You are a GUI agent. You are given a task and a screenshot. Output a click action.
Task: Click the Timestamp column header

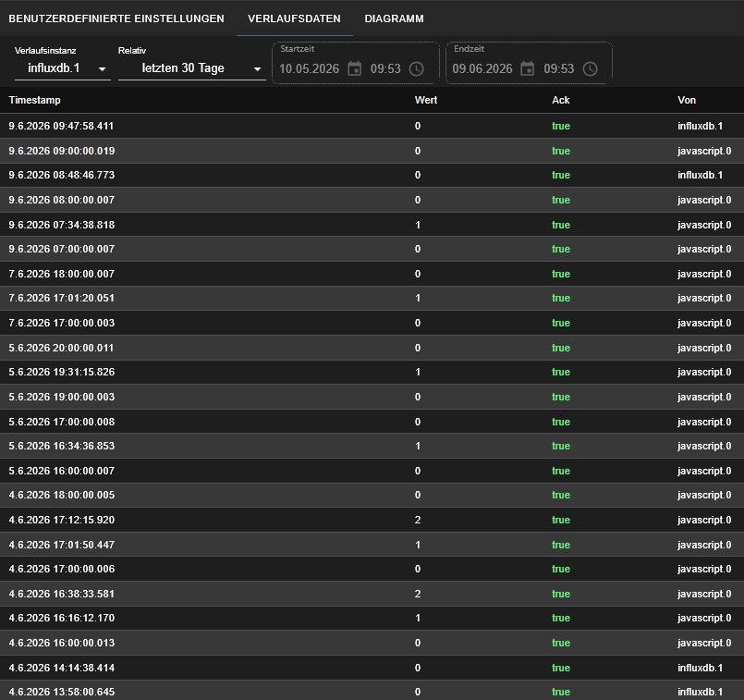pyautogui.click(x=34, y=100)
